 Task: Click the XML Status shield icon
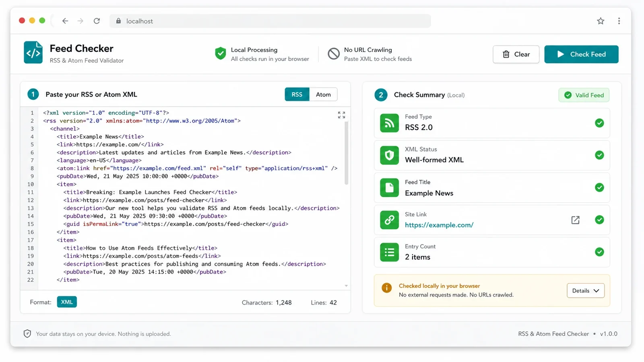[389, 155]
